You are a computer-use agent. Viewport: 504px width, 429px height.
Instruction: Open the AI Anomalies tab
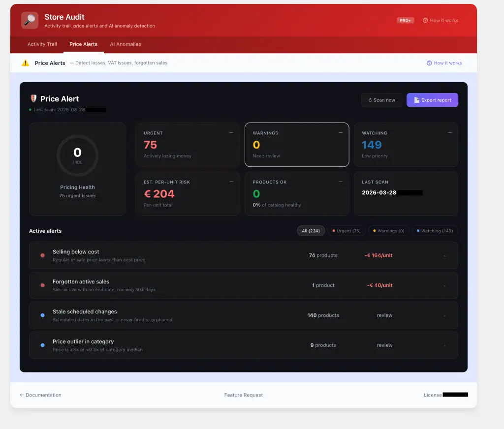click(126, 44)
